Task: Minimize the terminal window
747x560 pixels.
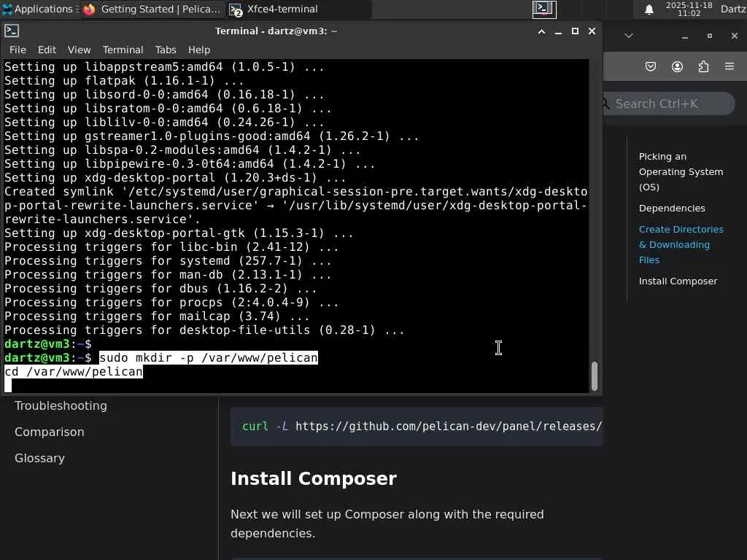Action: click(558, 31)
